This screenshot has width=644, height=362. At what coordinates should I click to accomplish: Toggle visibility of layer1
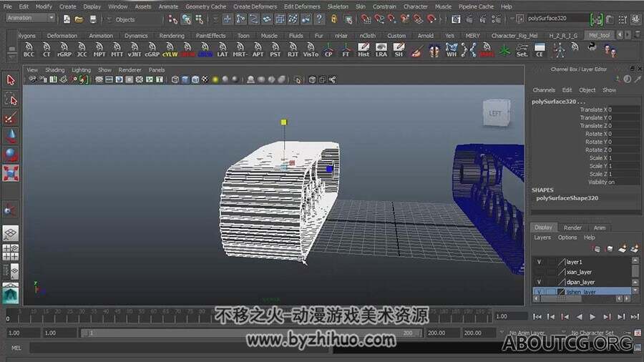[539, 262]
